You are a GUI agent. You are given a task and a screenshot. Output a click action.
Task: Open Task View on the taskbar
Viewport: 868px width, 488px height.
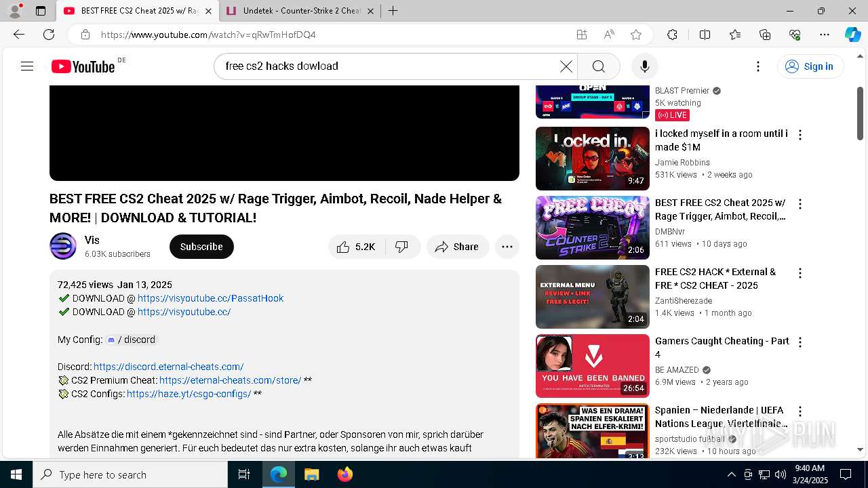(x=244, y=474)
